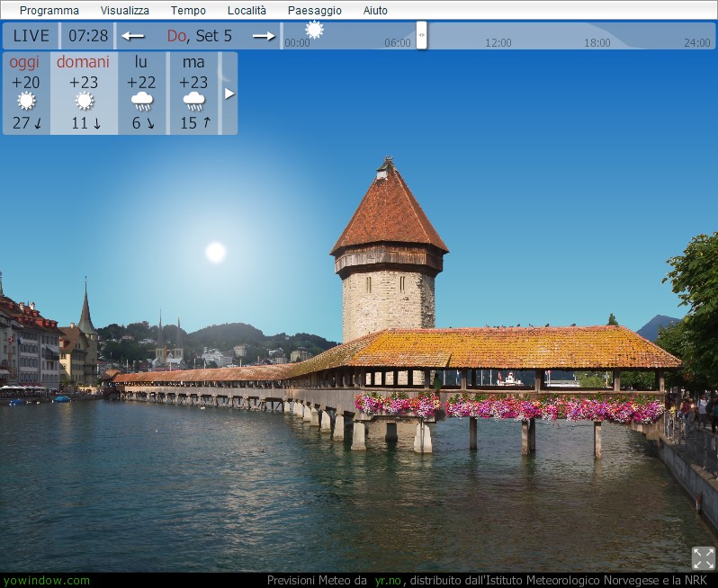
Task: Open the yr.no forecast link
Action: tap(388, 581)
